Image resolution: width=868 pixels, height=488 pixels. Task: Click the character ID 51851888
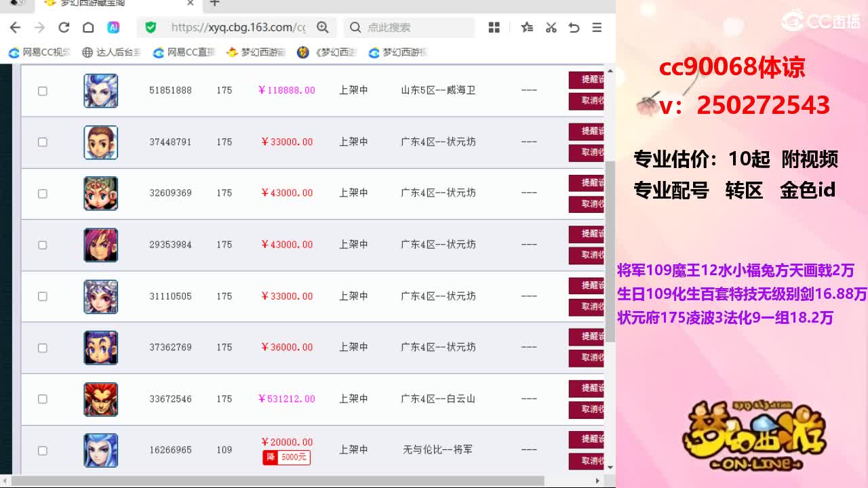tap(170, 90)
